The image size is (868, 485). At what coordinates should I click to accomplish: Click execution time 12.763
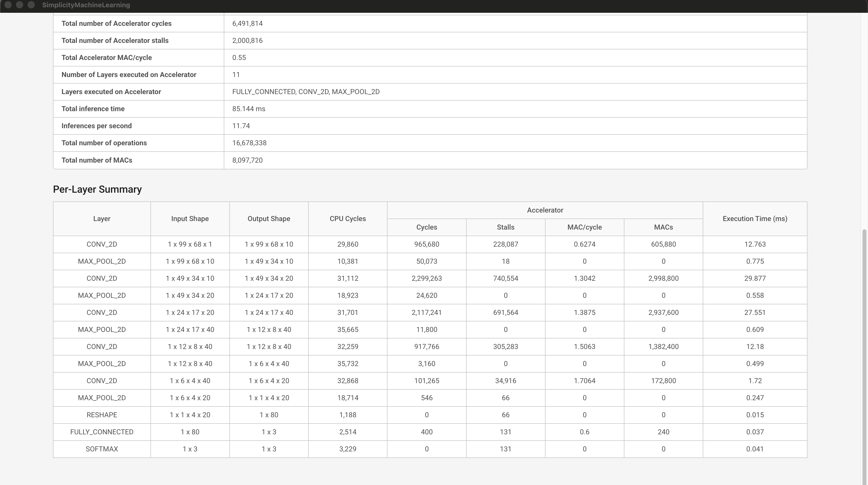(755, 244)
